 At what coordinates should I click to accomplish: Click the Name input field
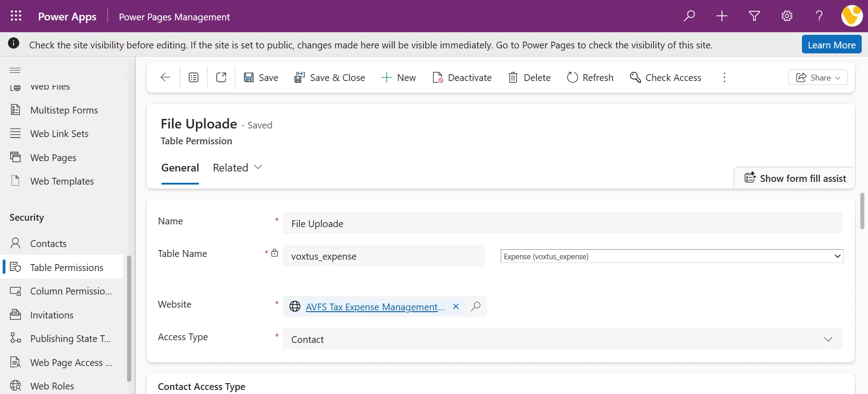click(562, 223)
